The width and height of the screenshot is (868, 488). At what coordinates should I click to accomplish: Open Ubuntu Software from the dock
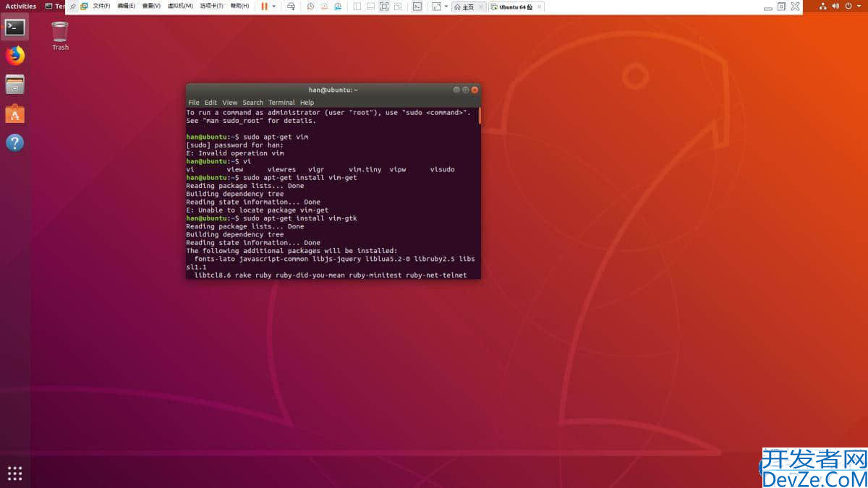click(x=15, y=114)
